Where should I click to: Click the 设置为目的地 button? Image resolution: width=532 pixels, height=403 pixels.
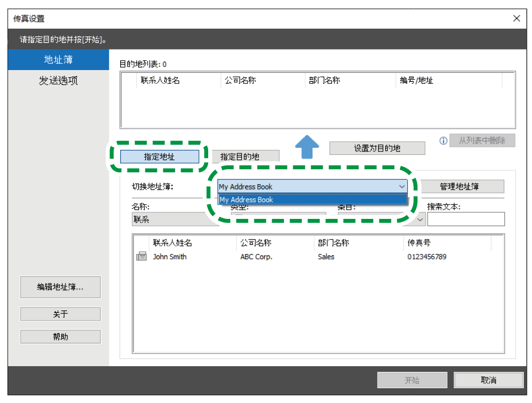tap(377, 148)
